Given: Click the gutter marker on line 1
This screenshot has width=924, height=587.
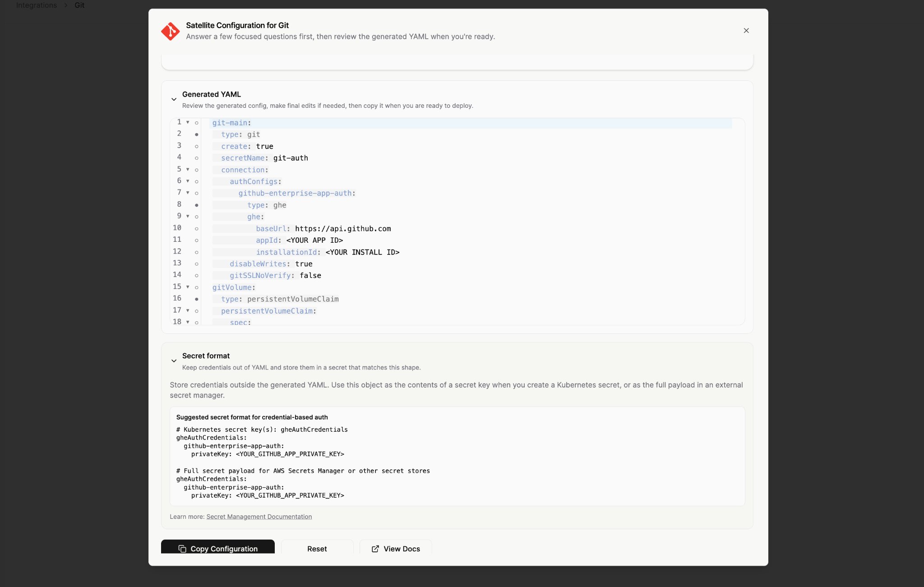Looking at the screenshot, I should (x=196, y=123).
